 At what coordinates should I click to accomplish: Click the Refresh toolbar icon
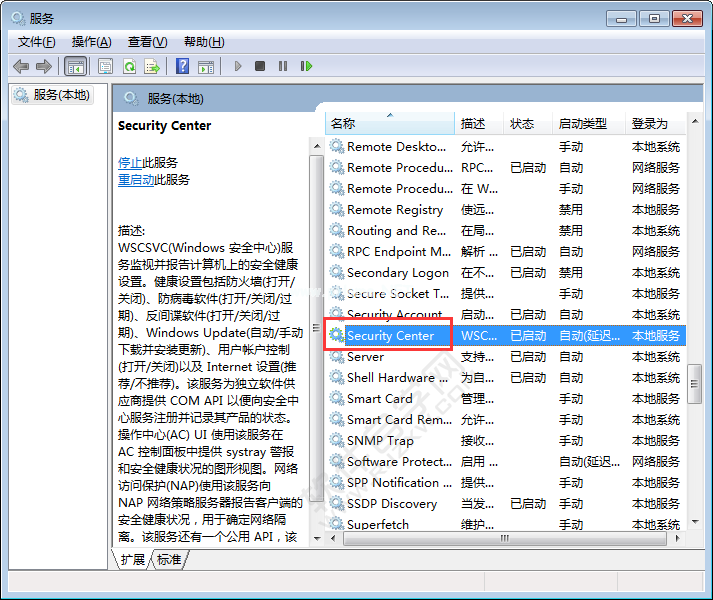pyautogui.click(x=130, y=66)
